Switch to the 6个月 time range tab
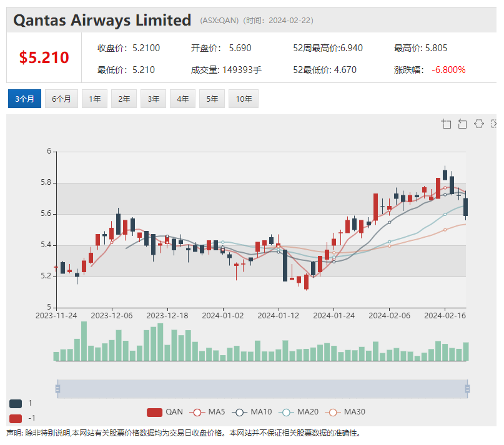Image resolution: width=504 pixels, height=445 pixels. [61, 98]
